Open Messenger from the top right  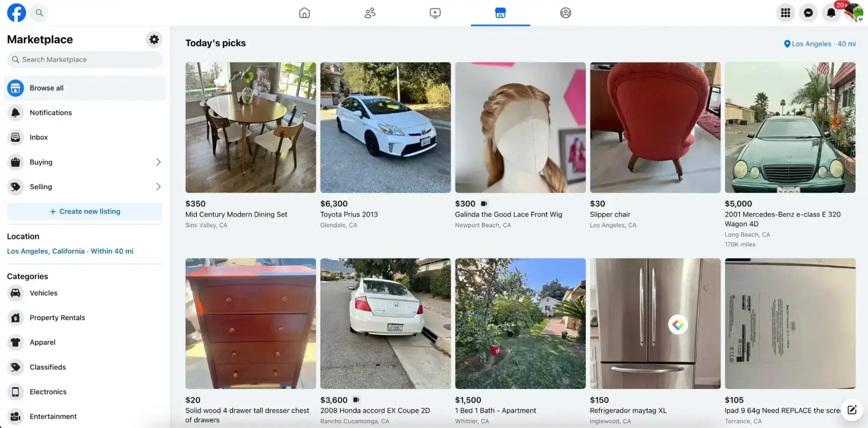click(x=808, y=13)
